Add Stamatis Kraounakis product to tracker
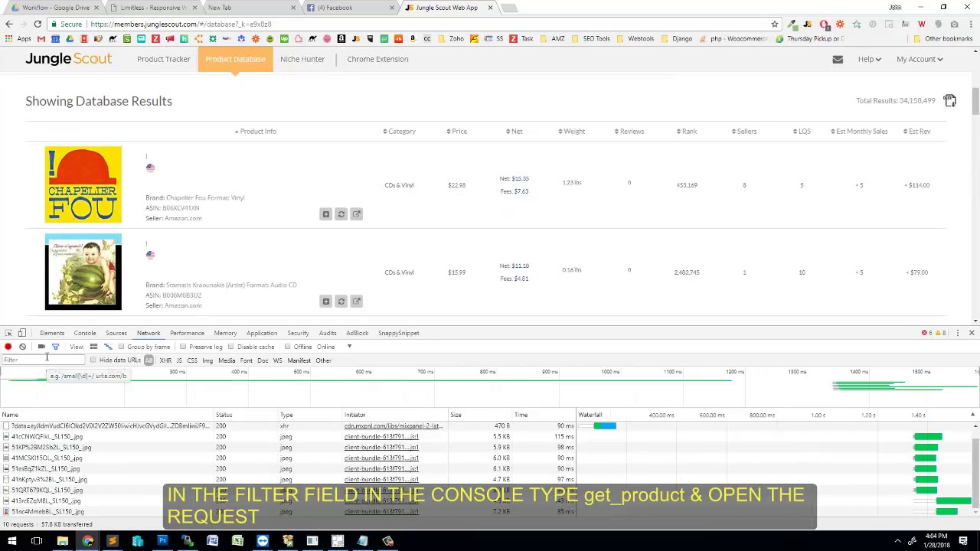980x551 pixels. pyautogui.click(x=326, y=302)
